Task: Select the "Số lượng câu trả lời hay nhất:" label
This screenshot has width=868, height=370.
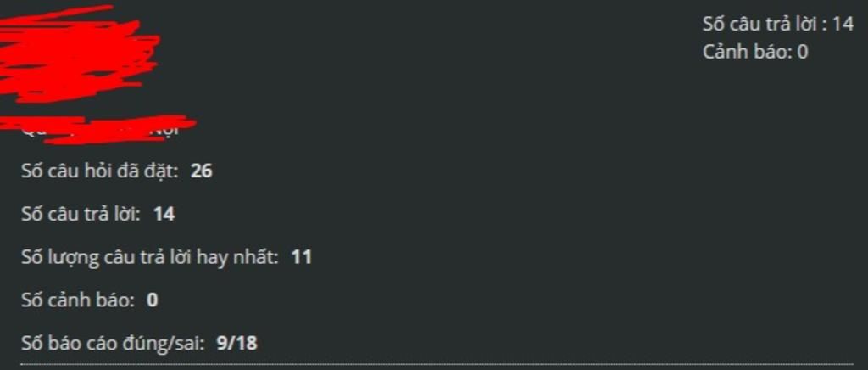Action: pos(150,258)
